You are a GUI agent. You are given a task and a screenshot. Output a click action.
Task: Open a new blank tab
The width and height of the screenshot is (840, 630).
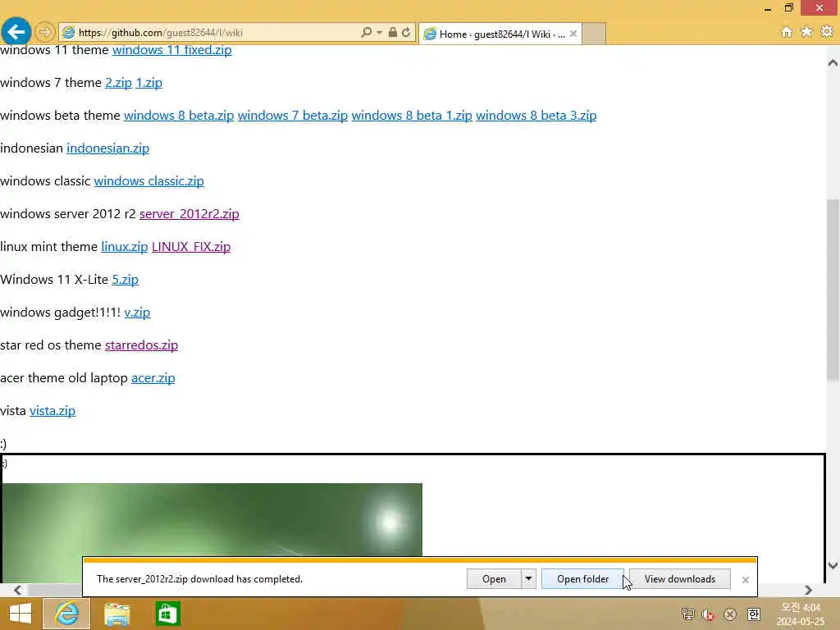[594, 34]
